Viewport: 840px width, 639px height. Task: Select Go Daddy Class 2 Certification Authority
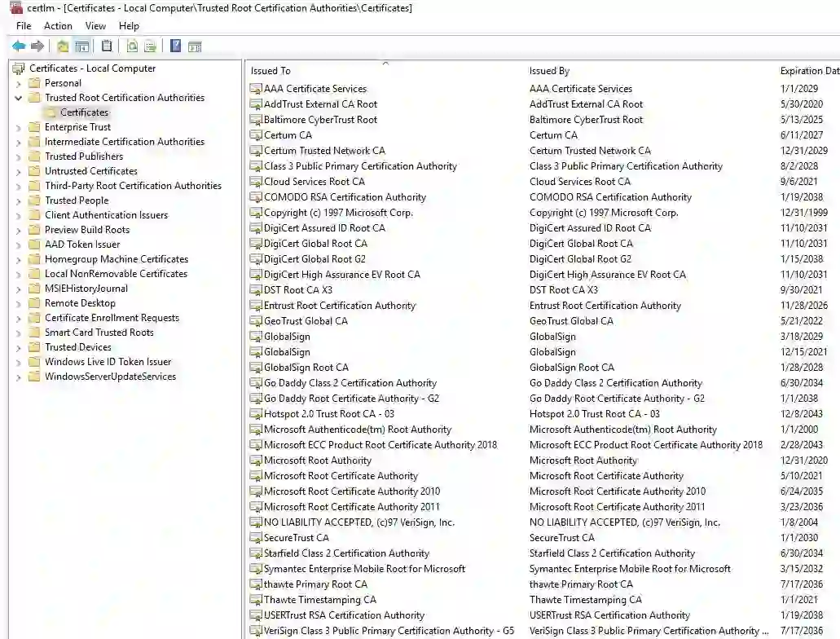350,383
